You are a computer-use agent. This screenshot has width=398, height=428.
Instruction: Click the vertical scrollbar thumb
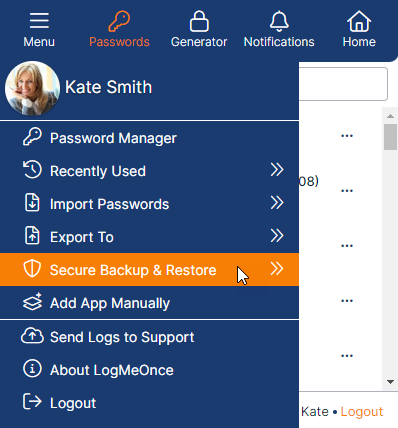(x=390, y=137)
